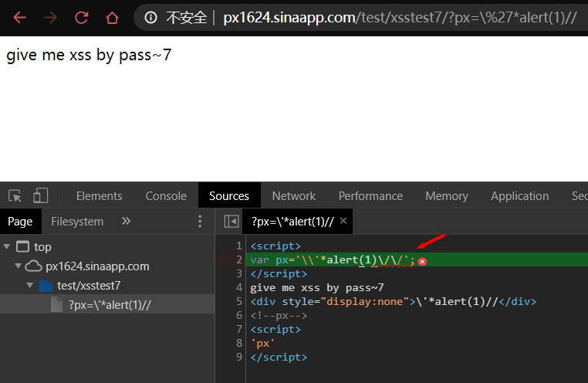This screenshot has height=383, width=588.
Task: Click the browser forward arrow
Action: [51, 18]
